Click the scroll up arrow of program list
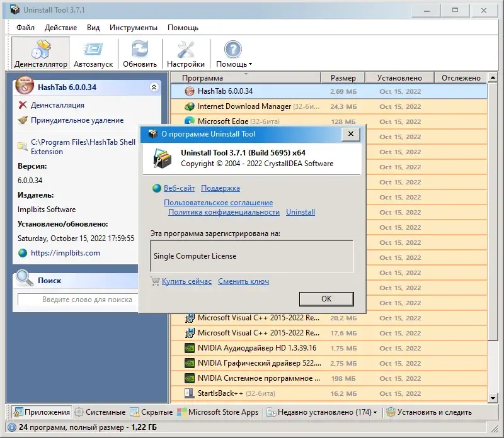This screenshot has width=504, height=438. (493, 77)
